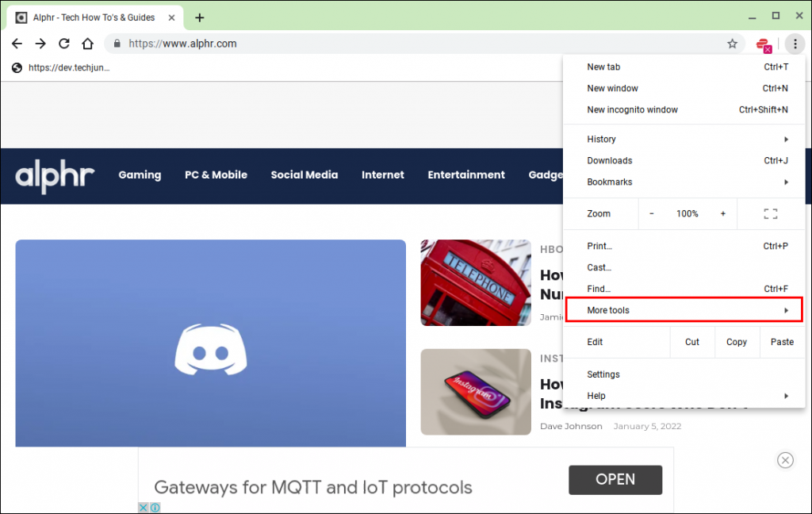Open the browser home page icon
This screenshot has width=812, height=514.
[x=87, y=44]
